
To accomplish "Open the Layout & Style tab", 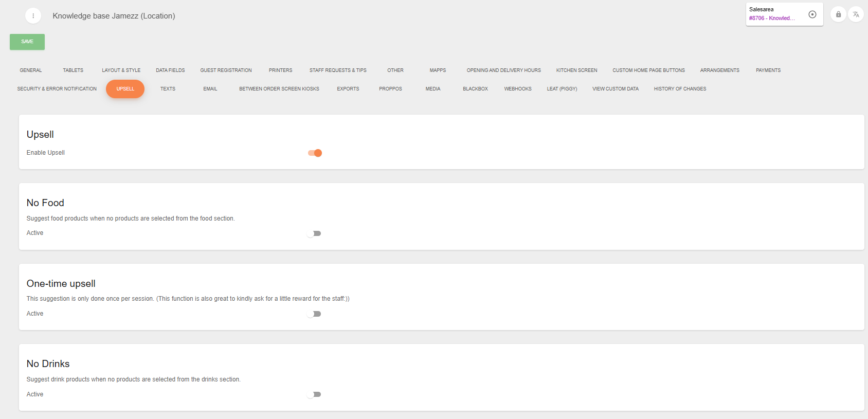I will click(x=121, y=70).
